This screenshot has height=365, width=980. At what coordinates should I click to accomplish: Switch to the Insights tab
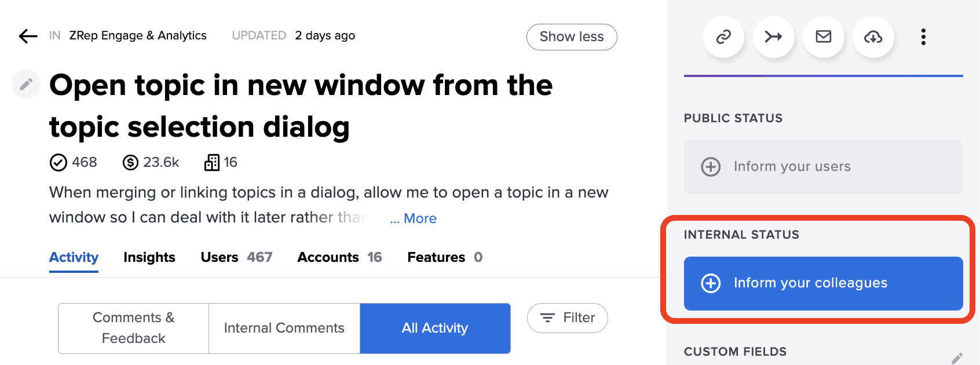pos(149,257)
